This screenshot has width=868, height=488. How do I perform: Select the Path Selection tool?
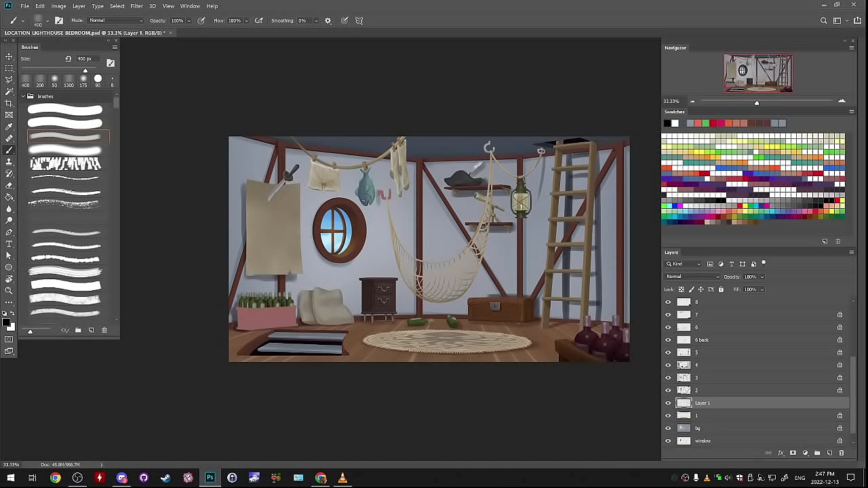[x=9, y=256]
